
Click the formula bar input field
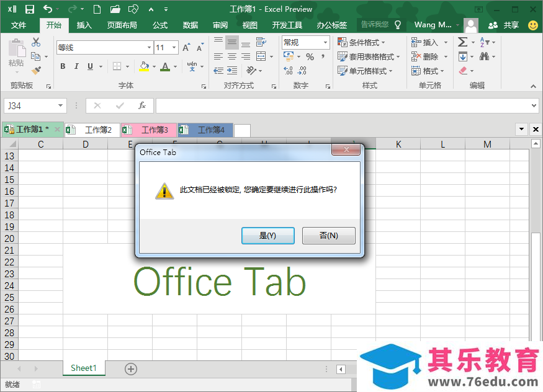[x=343, y=105]
